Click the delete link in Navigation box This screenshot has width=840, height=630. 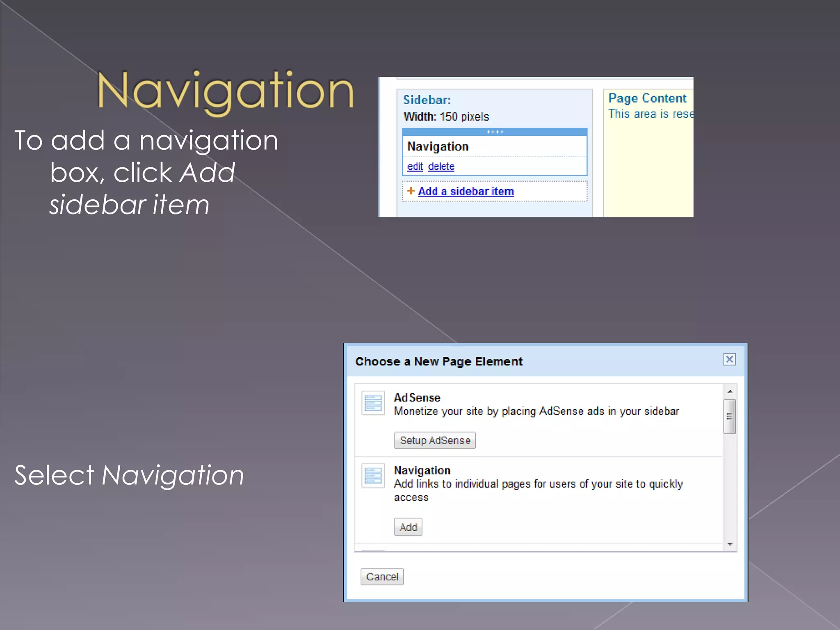click(x=441, y=167)
